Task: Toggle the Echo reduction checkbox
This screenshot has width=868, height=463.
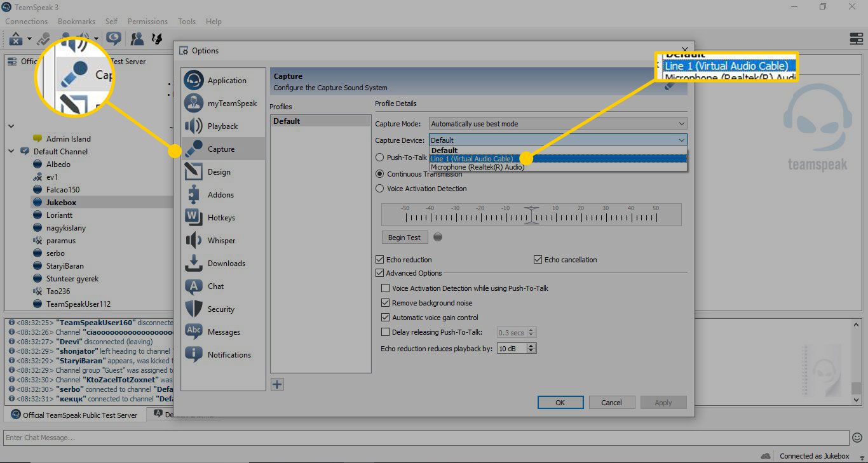Action: (x=380, y=260)
